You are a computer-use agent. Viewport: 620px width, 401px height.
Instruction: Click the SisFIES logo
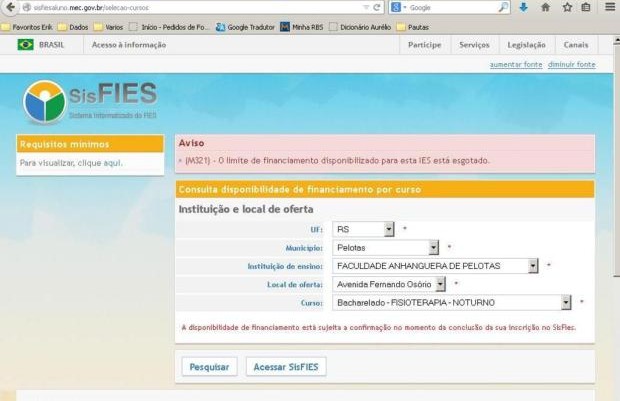90,102
